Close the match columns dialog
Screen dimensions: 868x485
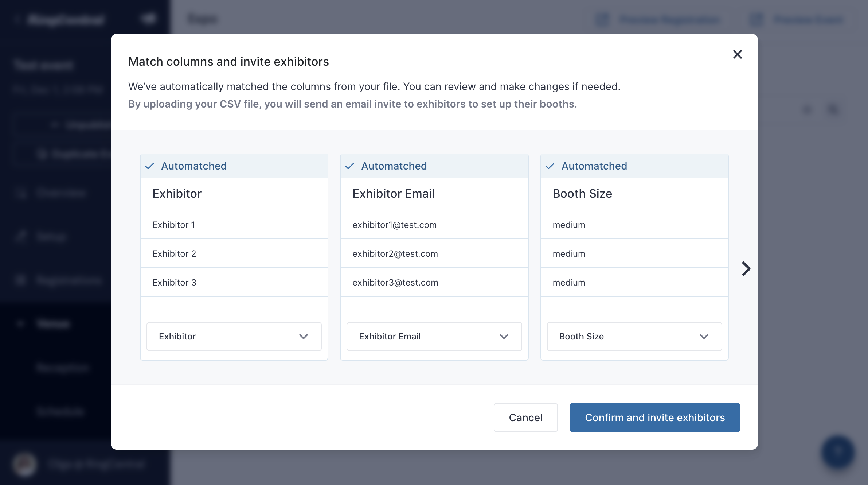coord(737,54)
